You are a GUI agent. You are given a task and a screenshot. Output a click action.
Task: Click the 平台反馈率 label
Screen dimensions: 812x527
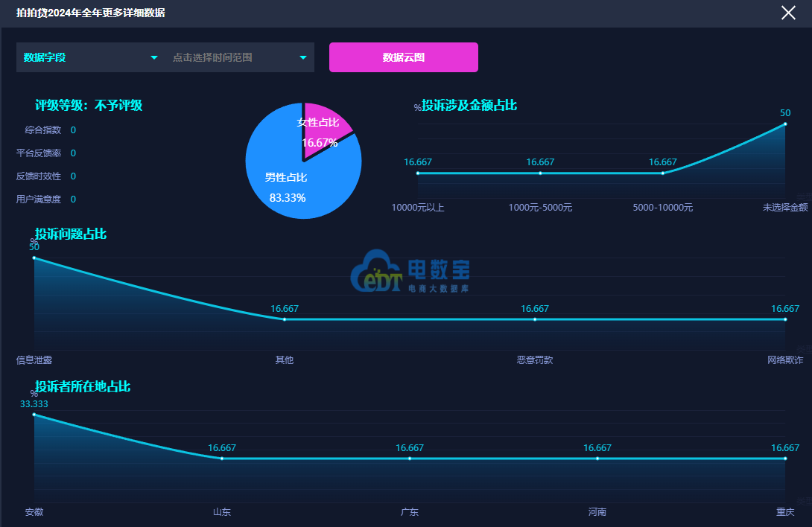pyautogui.click(x=39, y=153)
